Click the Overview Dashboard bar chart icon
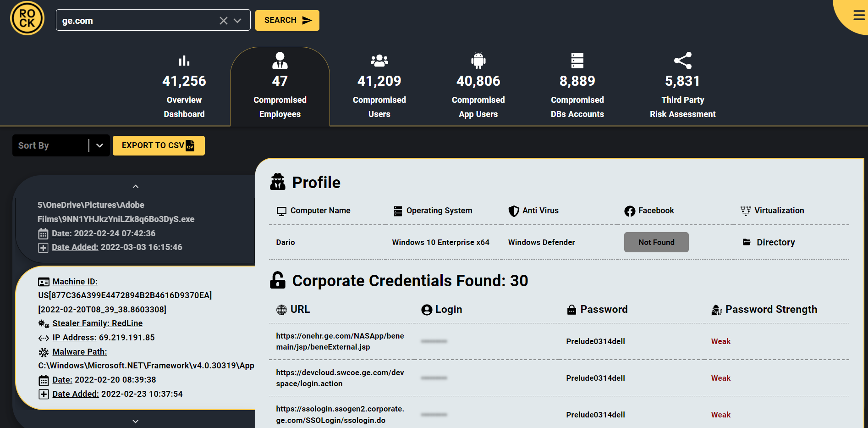This screenshot has height=428, width=868. tap(184, 61)
